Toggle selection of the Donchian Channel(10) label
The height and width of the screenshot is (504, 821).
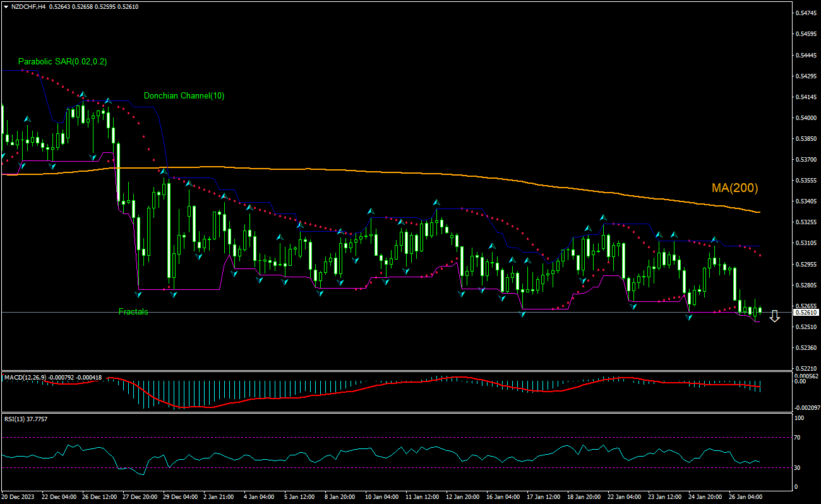point(183,96)
